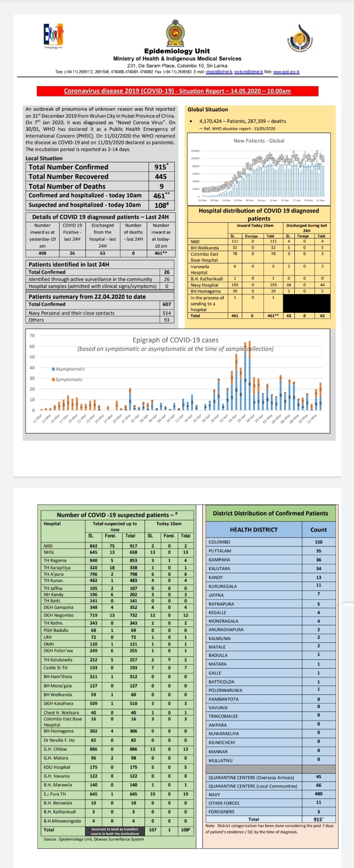Click the Patients identified in last 24H heading
The image size is (354, 868).
[x=69, y=265]
